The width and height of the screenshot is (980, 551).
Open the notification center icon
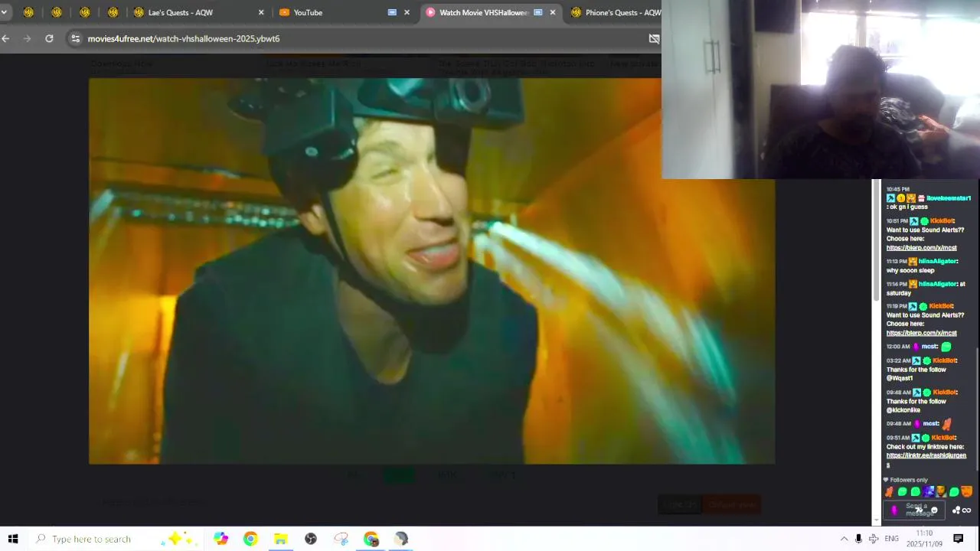click(958, 539)
